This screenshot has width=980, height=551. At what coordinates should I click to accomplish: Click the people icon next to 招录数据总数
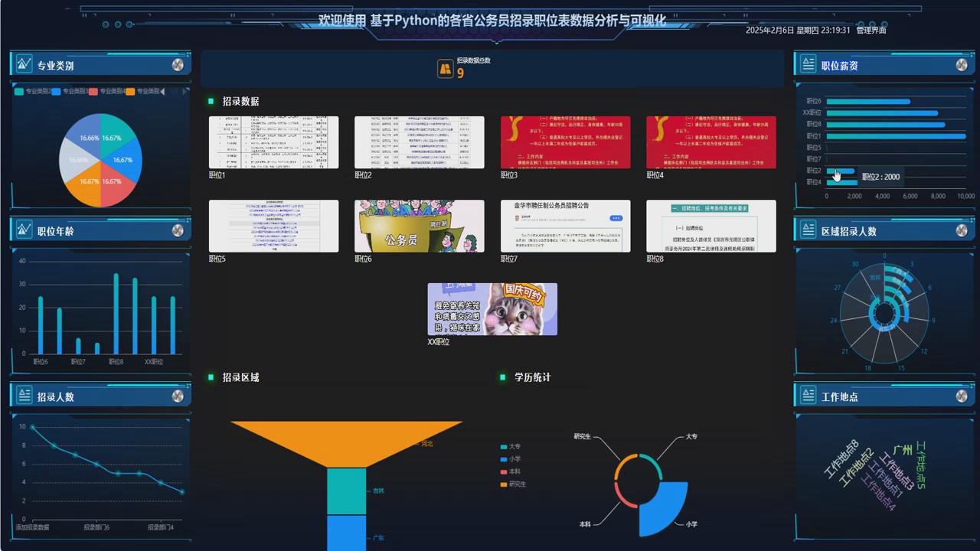446,68
